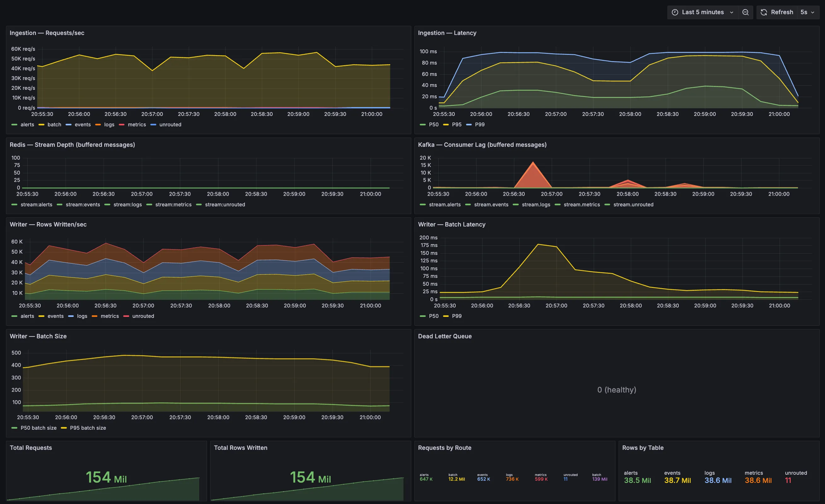Open the Ingestion — Latency panel title menu
The width and height of the screenshot is (825, 504).
click(447, 33)
